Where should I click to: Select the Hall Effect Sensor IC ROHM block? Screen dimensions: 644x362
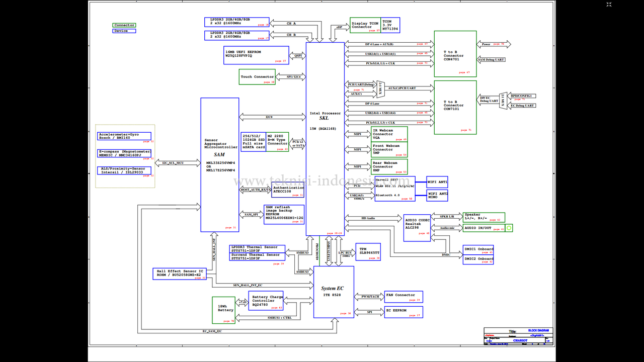click(180, 274)
